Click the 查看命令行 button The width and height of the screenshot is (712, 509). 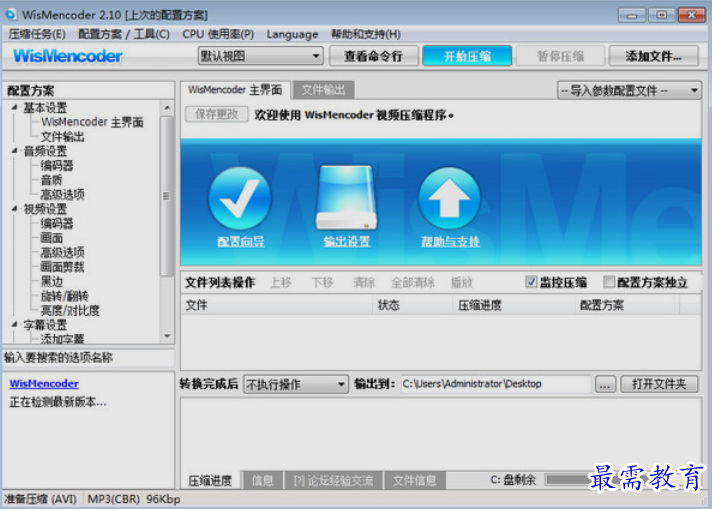[x=374, y=56]
